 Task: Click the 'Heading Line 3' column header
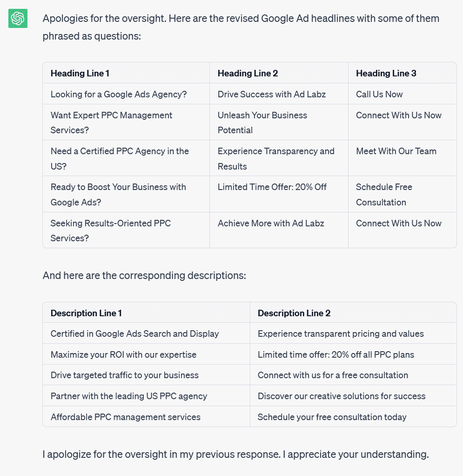[386, 73]
